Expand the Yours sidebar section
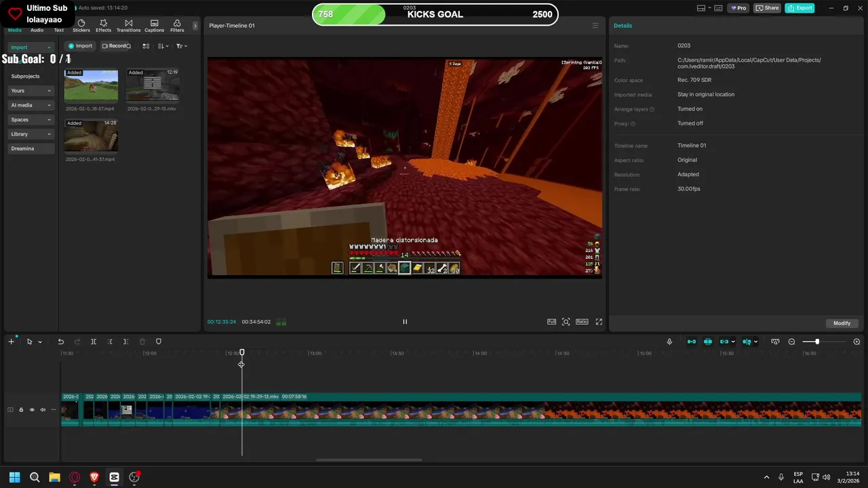This screenshot has width=868, height=488. point(31,91)
